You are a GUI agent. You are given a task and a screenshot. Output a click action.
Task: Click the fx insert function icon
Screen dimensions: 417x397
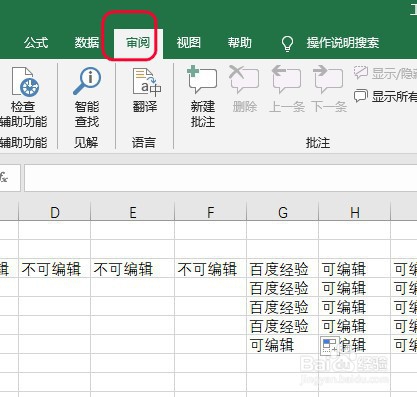coord(4,177)
